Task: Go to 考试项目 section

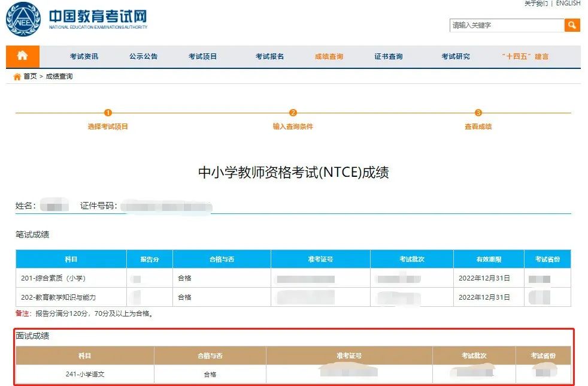Action: pos(202,57)
